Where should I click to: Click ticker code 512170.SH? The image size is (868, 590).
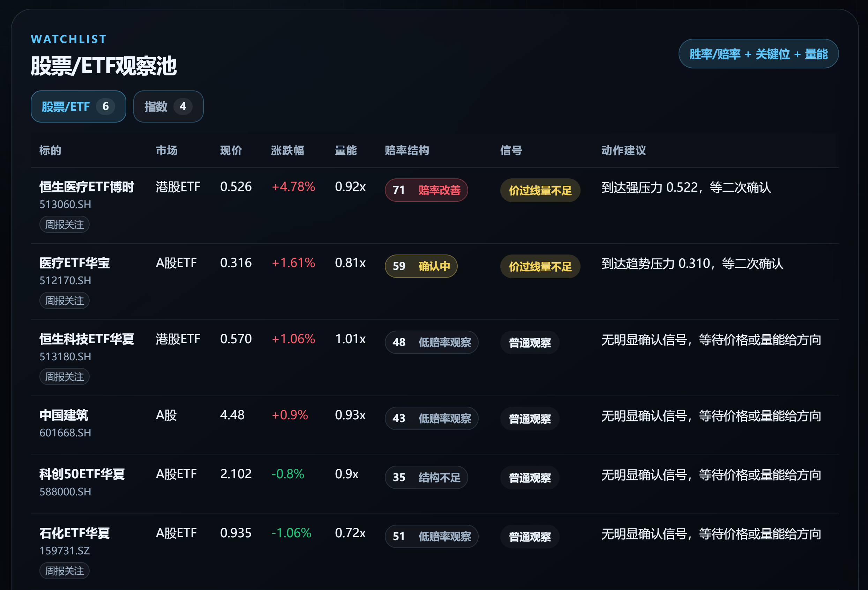tap(65, 281)
